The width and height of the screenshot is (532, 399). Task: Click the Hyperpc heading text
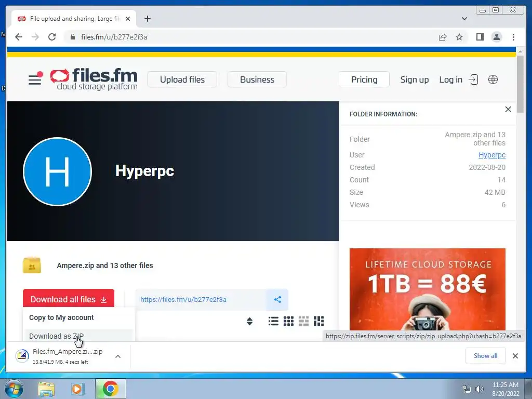[x=144, y=170]
